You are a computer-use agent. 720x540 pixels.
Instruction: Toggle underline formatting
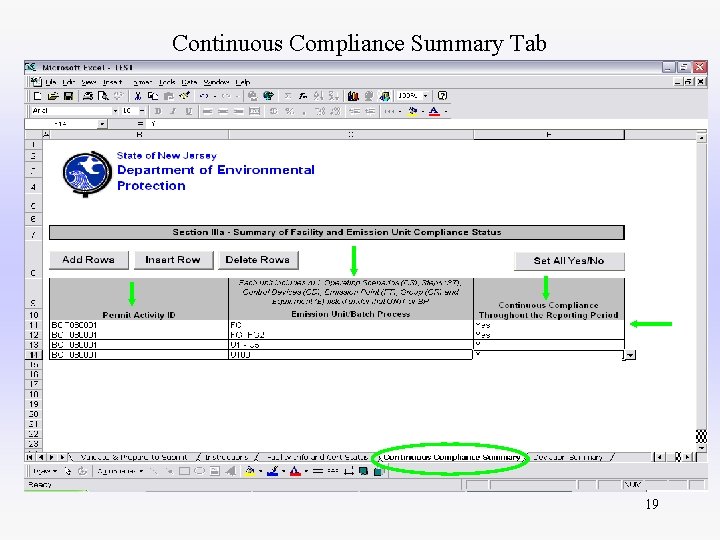tap(189, 111)
